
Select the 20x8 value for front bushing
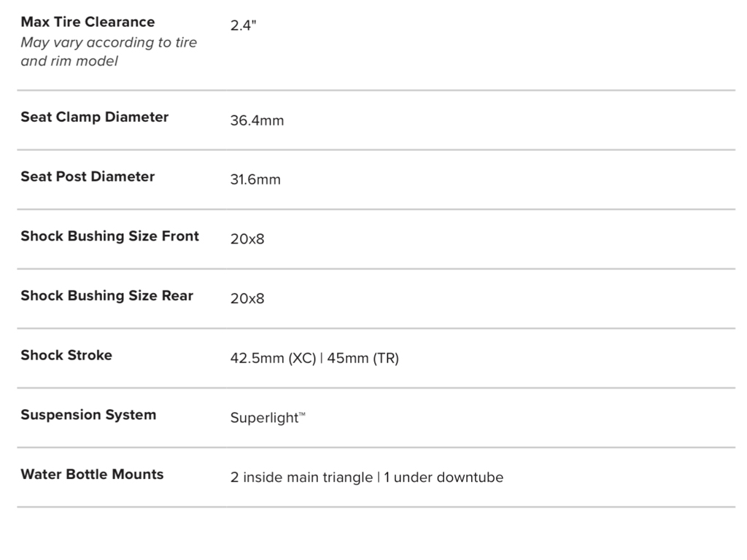tap(247, 239)
